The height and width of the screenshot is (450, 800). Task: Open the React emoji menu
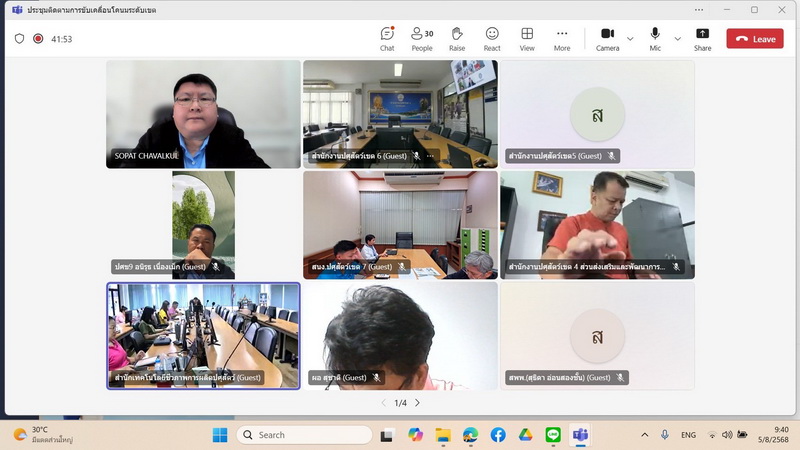click(492, 38)
